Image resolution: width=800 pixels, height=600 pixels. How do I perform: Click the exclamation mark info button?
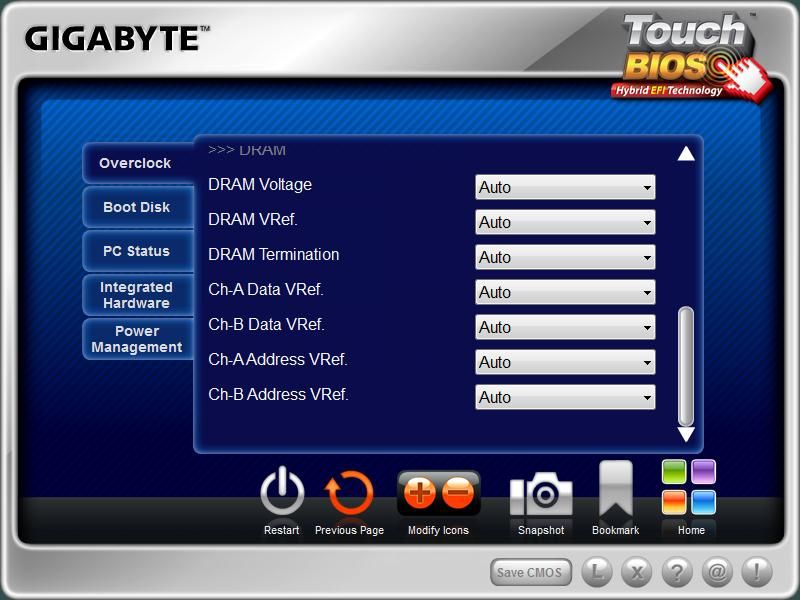click(757, 572)
